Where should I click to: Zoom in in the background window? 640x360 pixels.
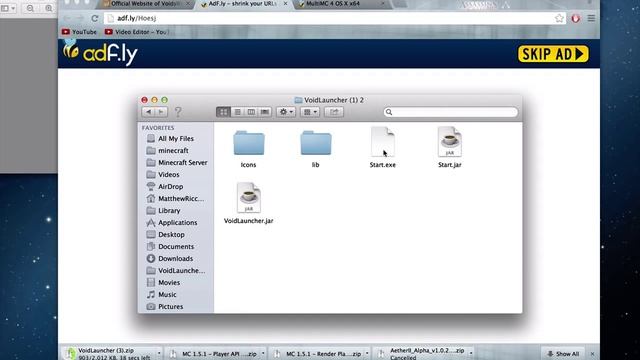[x=49, y=8]
